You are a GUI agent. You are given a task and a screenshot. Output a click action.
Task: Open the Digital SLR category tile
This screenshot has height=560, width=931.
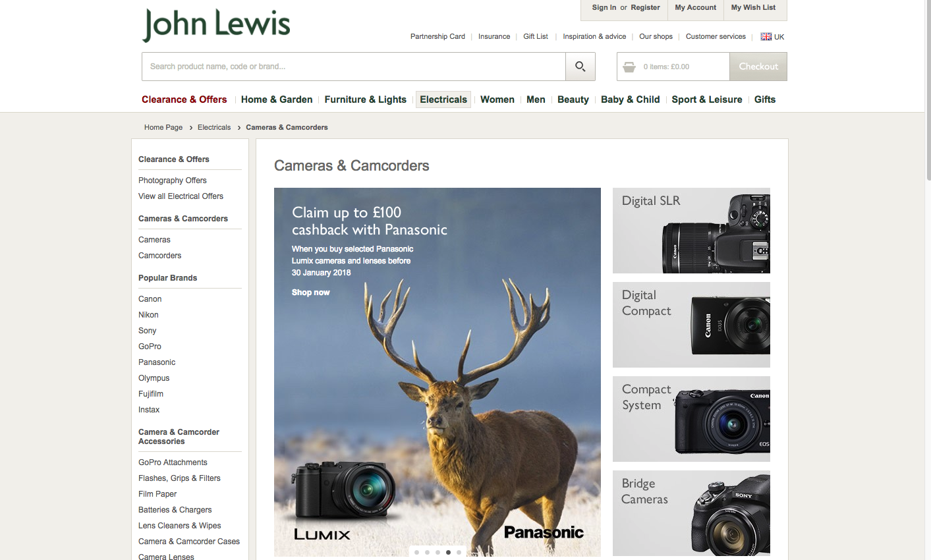pyautogui.click(x=691, y=231)
